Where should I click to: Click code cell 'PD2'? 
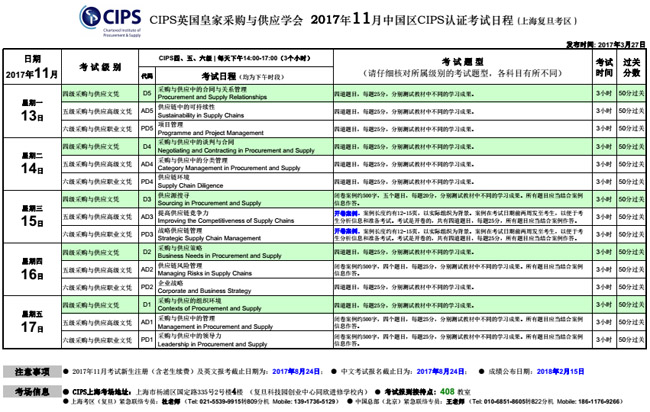(147, 287)
